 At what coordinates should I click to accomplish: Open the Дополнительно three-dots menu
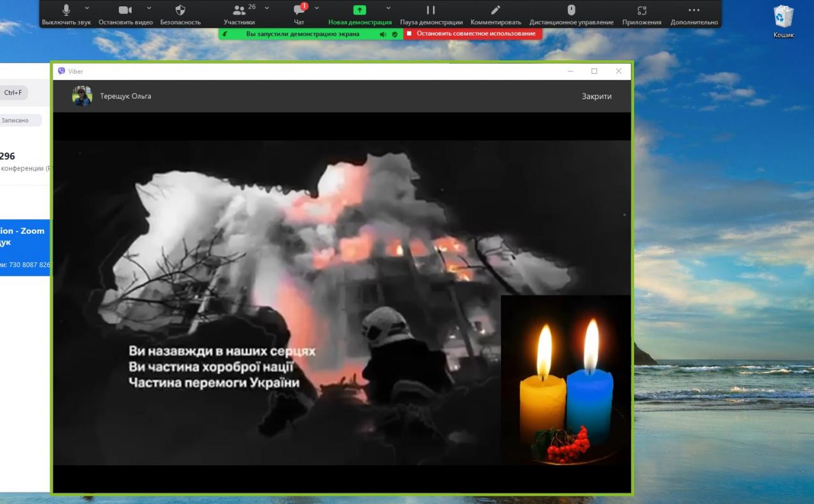(694, 11)
